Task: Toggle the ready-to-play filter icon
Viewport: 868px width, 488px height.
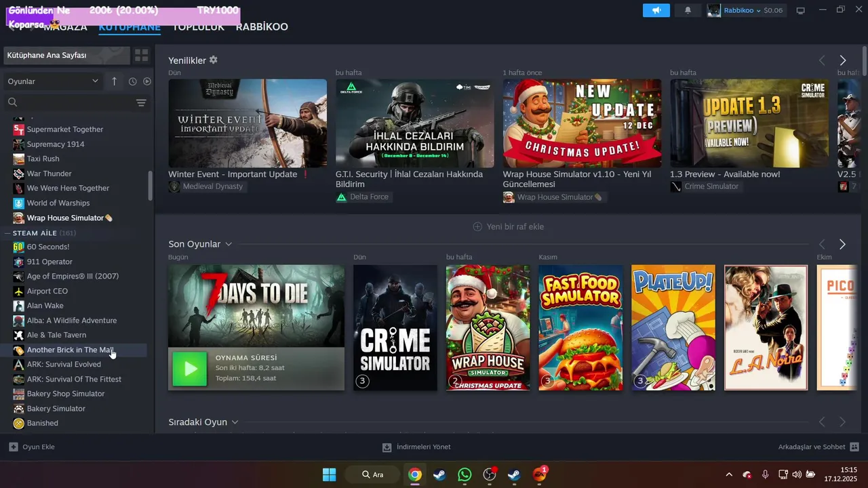Action: tap(147, 81)
